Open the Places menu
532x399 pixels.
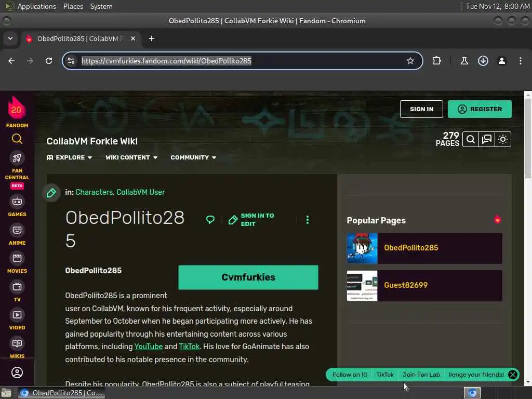(73, 6)
